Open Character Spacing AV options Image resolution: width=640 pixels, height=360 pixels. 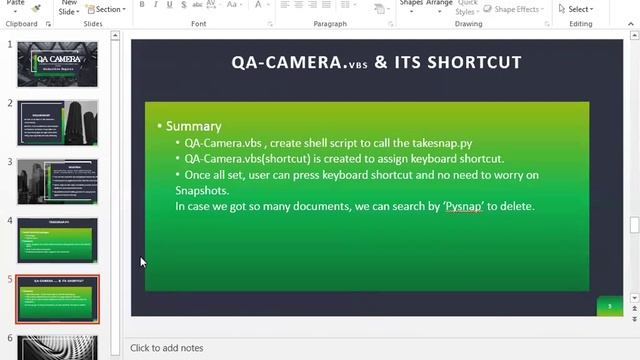[x=212, y=4]
